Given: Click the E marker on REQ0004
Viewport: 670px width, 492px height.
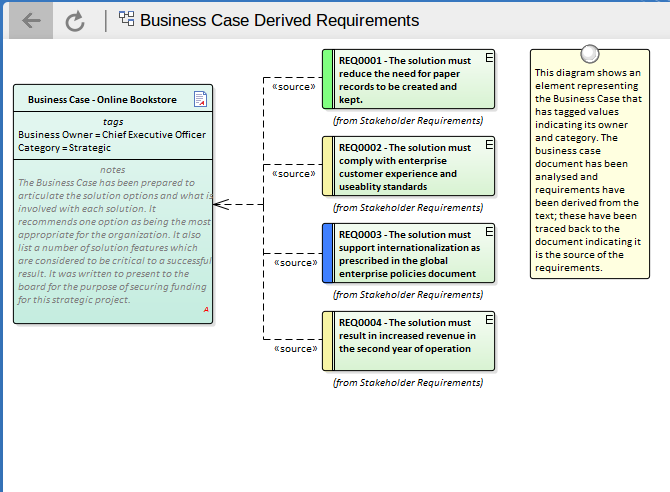Looking at the screenshot, I should point(489,322).
